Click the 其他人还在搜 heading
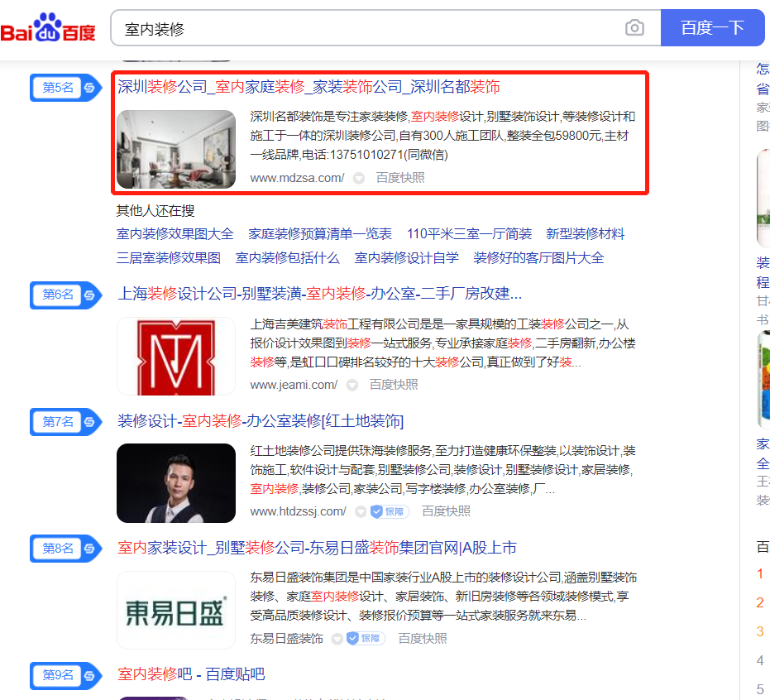 coord(155,211)
